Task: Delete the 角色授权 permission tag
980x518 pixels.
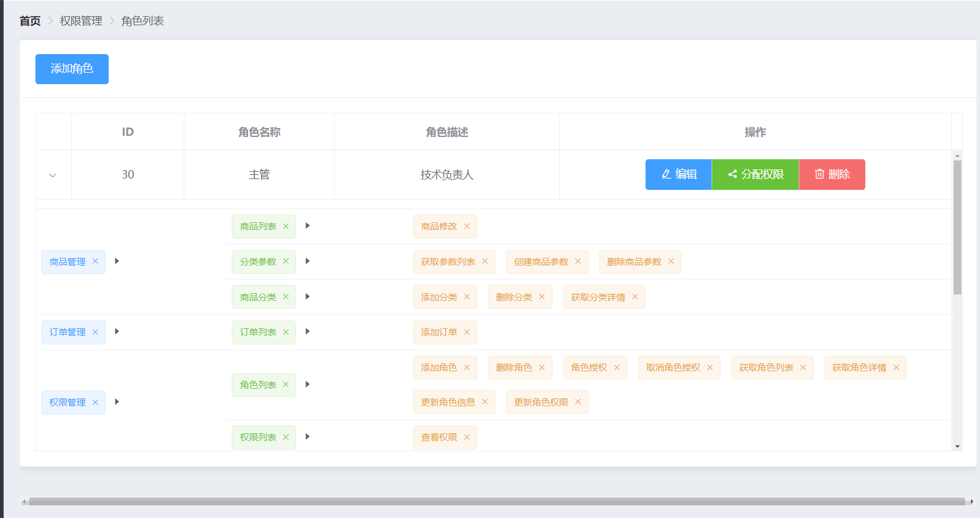Action: pyautogui.click(x=617, y=367)
